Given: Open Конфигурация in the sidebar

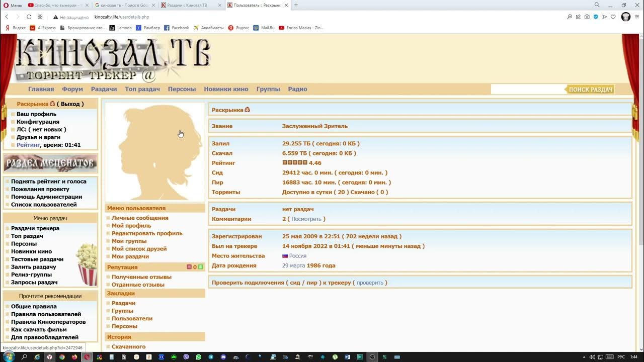Looking at the screenshot, I should click(38, 122).
